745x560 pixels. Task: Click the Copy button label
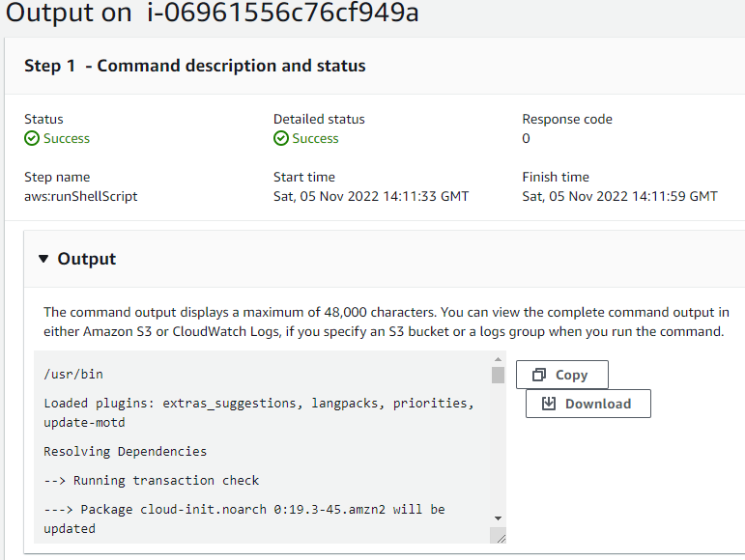point(571,375)
